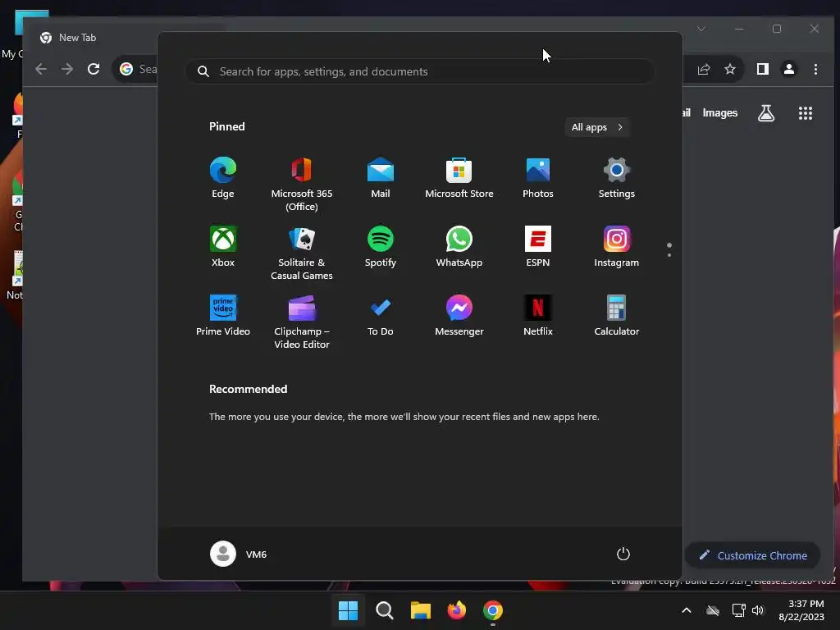Open Microsoft Store from Start menu

[459, 178]
